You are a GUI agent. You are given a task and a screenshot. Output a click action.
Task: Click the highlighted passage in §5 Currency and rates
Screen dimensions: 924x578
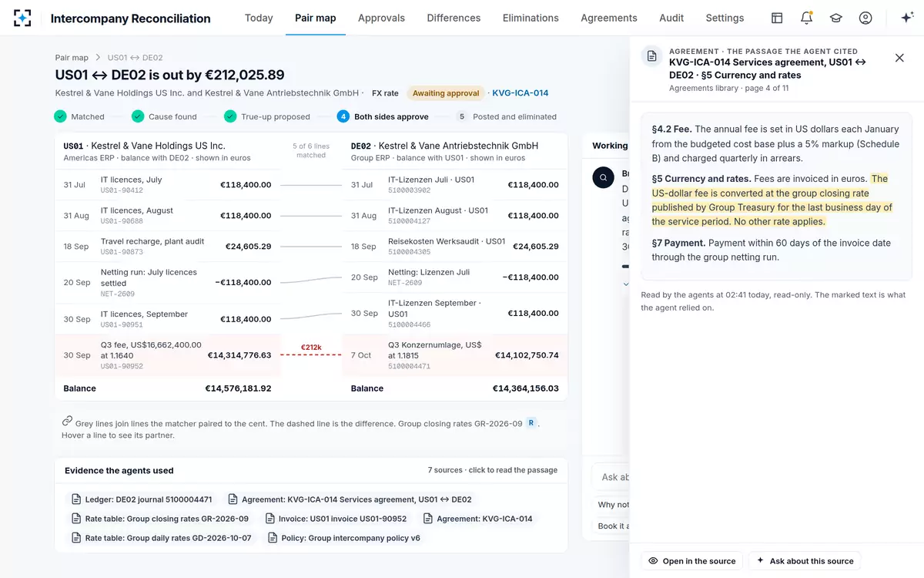coord(772,200)
